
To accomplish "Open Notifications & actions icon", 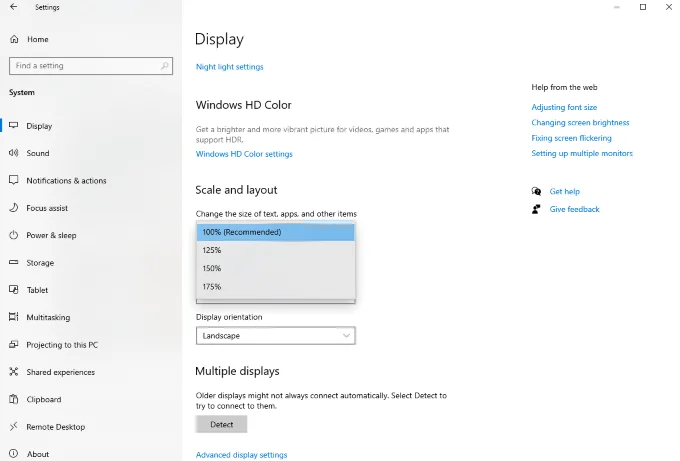I will [14, 181].
